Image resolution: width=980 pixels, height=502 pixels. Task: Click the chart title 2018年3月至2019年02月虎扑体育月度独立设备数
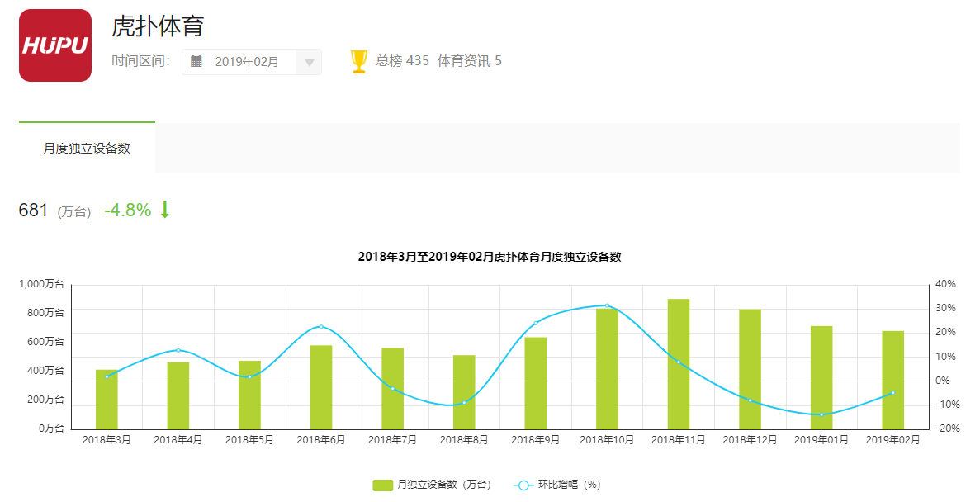pyautogui.click(x=490, y=257)
